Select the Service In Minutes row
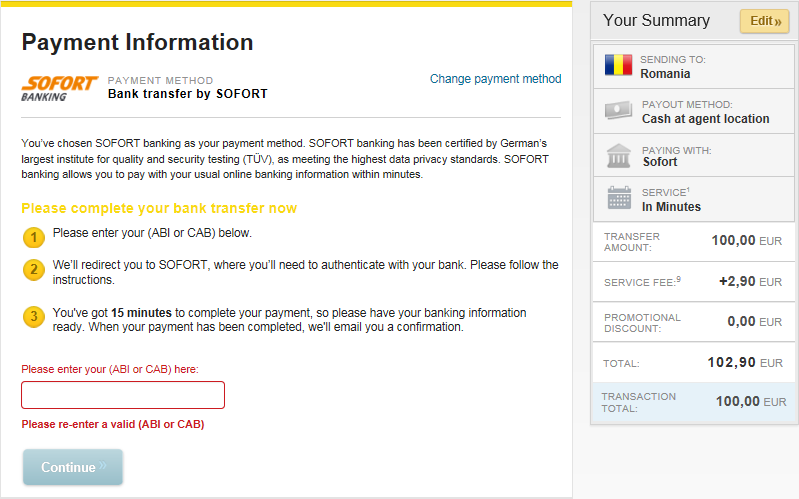 [695, 199]
